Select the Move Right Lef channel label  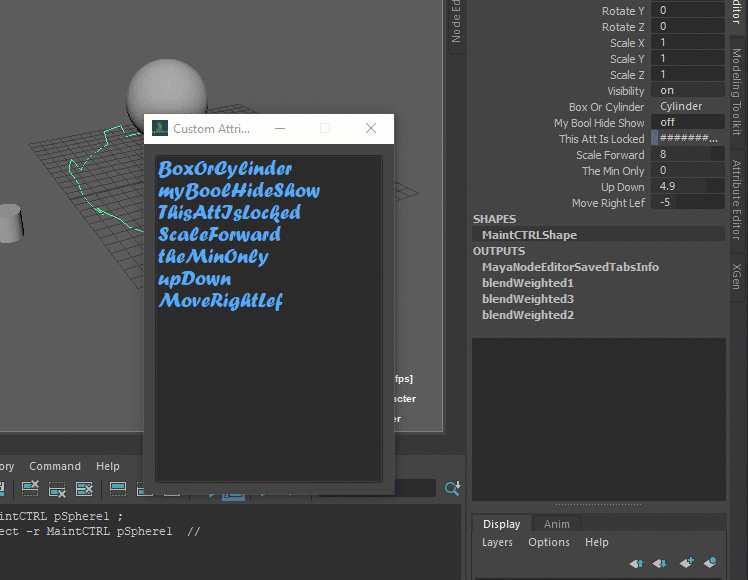point(608,203)
